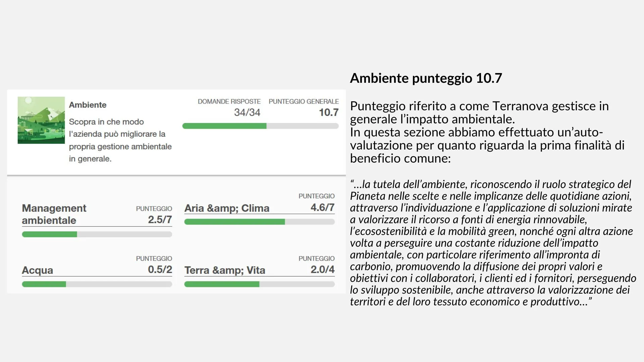644x362 pixels.
Task: Click the Ambiente landscape illustration
Action: pos(41,120)
